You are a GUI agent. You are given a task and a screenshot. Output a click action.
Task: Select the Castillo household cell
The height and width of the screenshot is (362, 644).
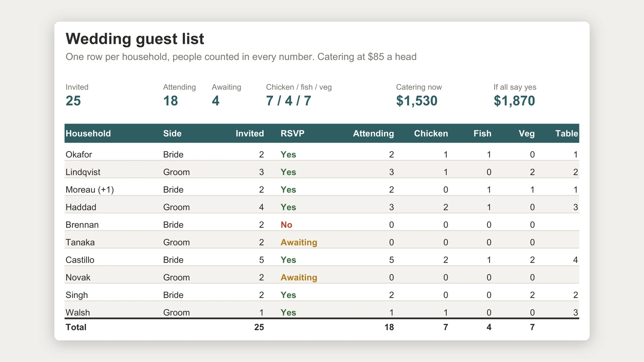(x=80, y=260)
